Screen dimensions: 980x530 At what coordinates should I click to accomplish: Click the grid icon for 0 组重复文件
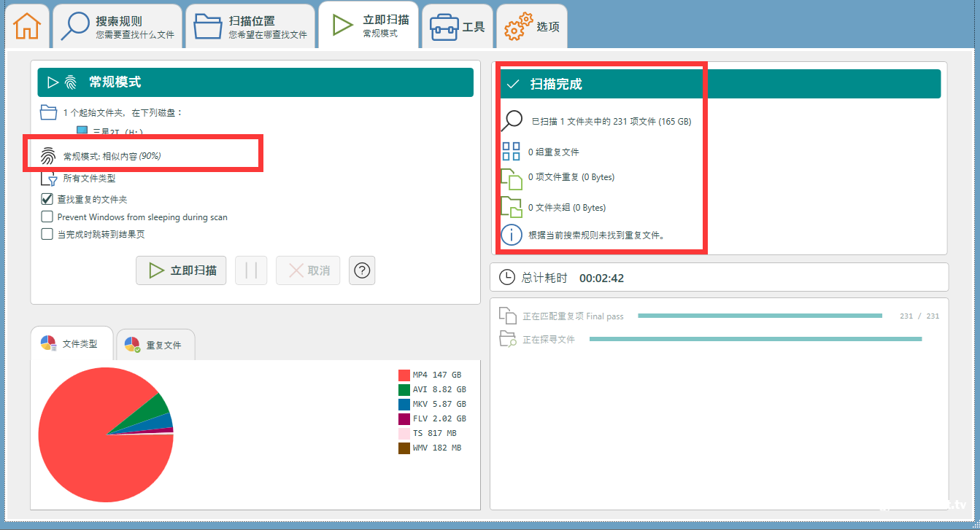[x=512, y=152]
